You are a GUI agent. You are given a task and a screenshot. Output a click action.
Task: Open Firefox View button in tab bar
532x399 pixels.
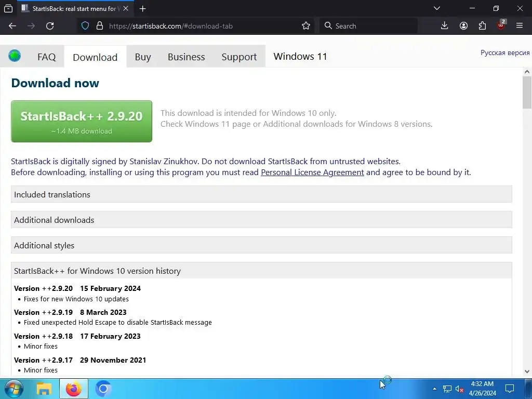click(8, 8)
